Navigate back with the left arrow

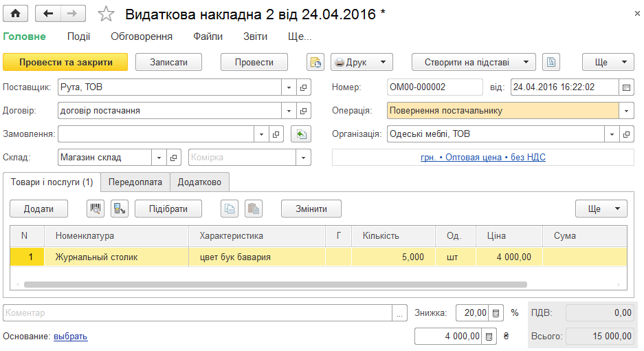(48, 14)
